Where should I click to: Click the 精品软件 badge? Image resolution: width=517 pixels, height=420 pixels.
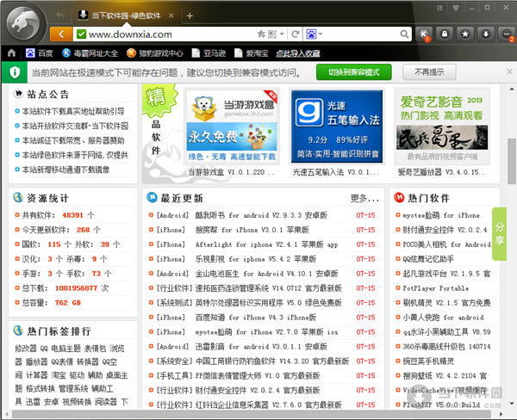click(159, 100)
